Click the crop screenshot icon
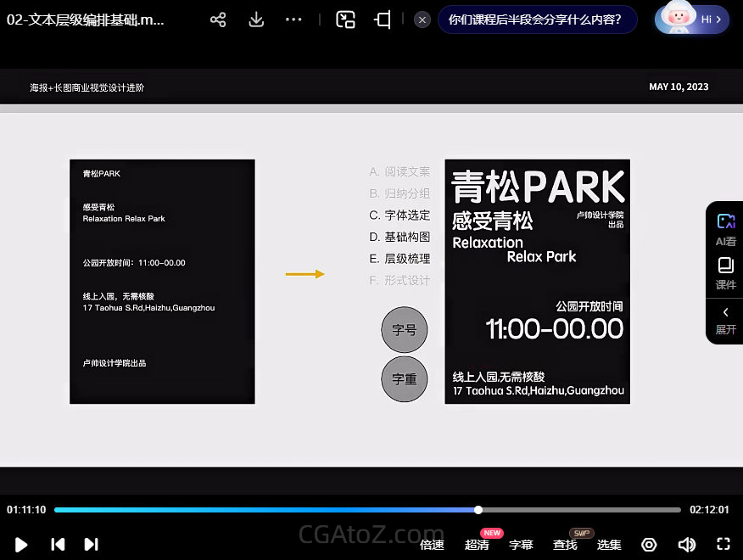This screenshot has height=560, width=743. (x=383, y=20)
